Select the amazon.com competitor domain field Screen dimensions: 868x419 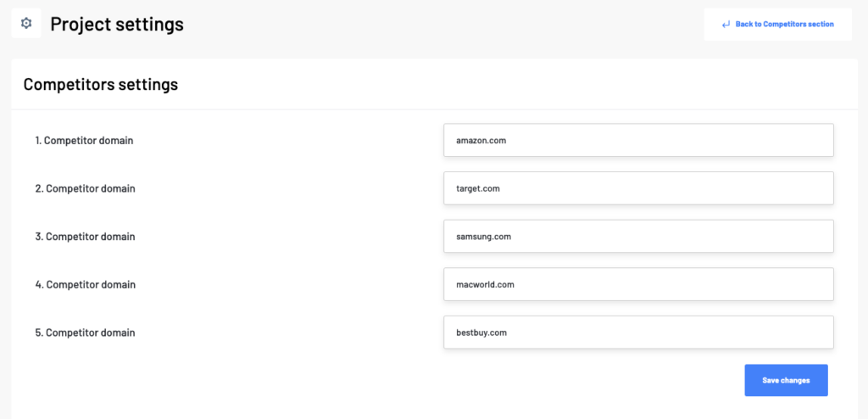point(638,140)
